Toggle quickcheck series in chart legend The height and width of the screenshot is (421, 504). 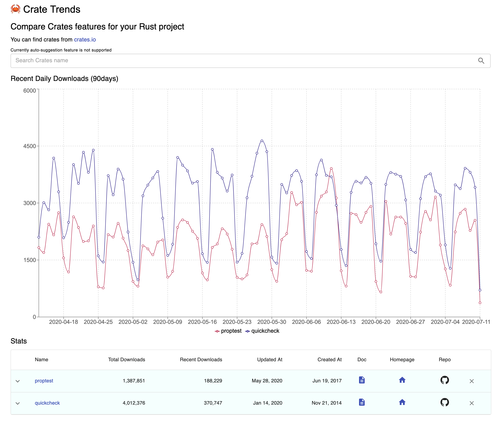click(x=262, y=331)
